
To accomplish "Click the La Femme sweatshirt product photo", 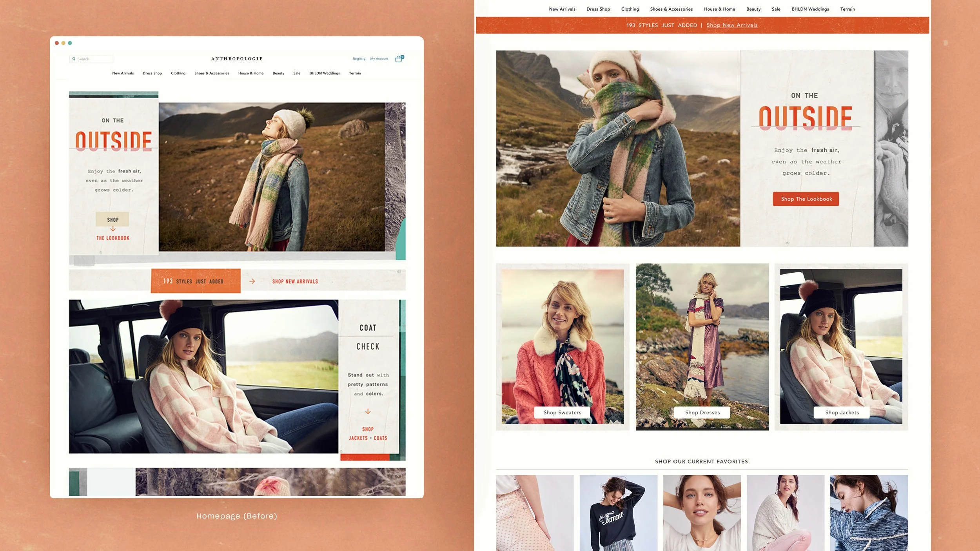I will coord(618,513).
